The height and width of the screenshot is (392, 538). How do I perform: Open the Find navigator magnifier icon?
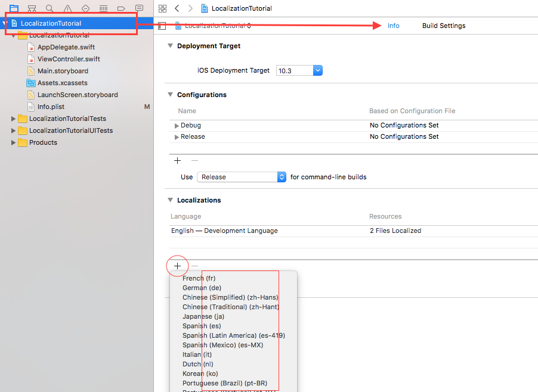(x=50, y=8)
